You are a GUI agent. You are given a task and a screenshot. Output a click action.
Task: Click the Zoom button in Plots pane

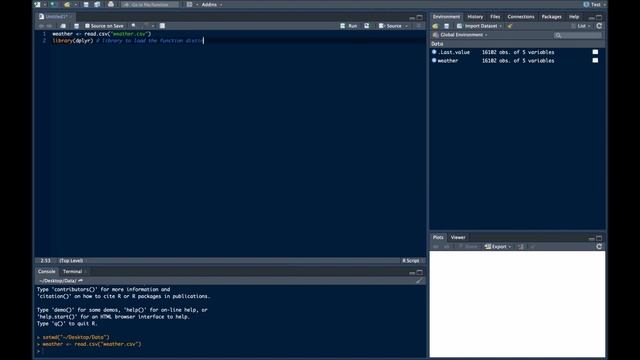pyautogui.click(x=468, y=247)
